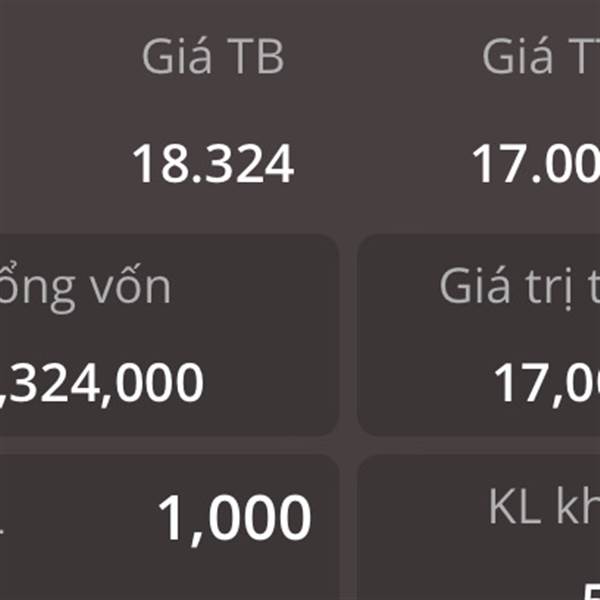600x600 pixels.
Task: Click the 1,000 quantity number
Action: [234, 518]
